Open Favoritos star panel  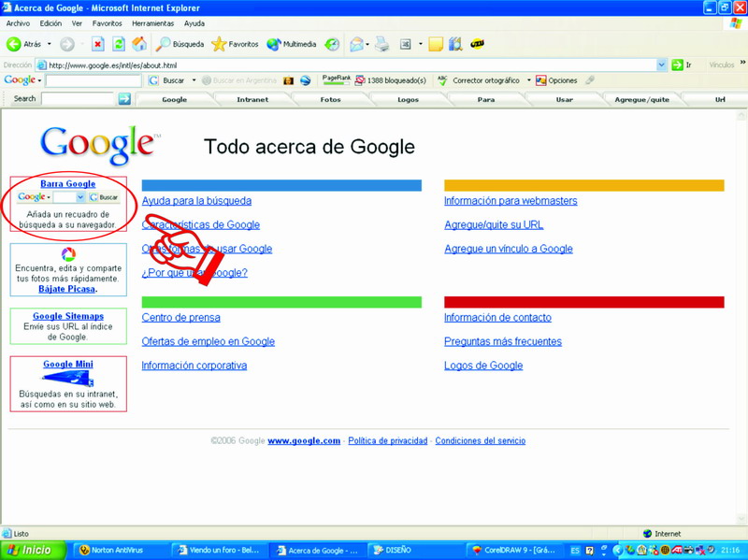tap(219, 44)
